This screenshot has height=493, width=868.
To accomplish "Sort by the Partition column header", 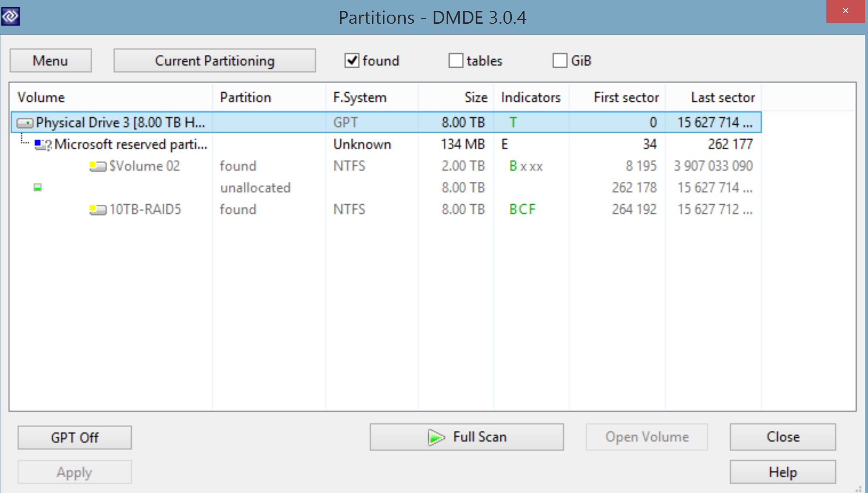I will pyautogui.click(x=269, y=97).
